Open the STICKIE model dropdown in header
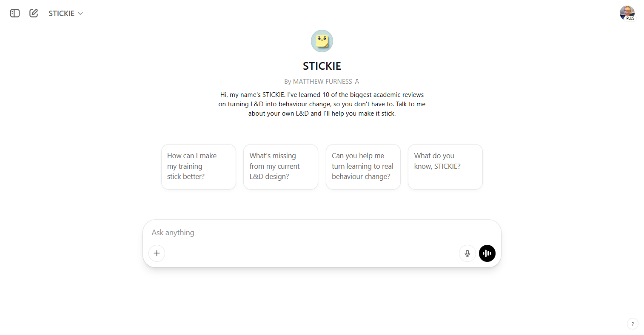 click(66, 13)
